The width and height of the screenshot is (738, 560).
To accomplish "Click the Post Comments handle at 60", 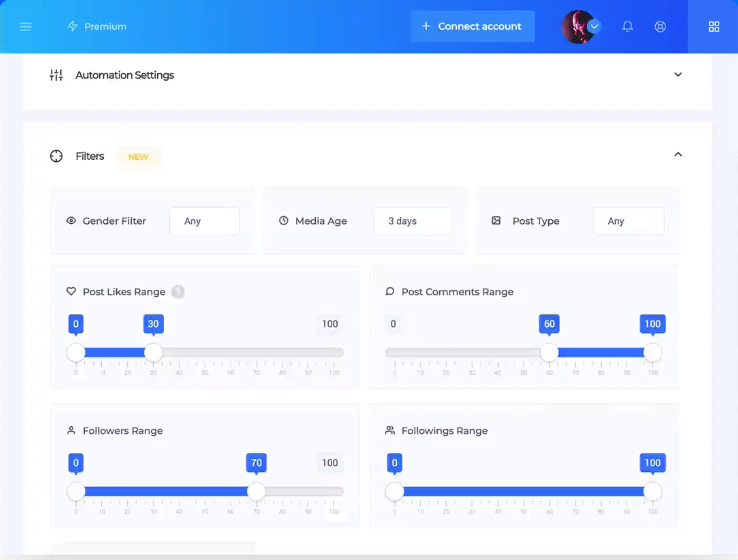I will point(549,352).
